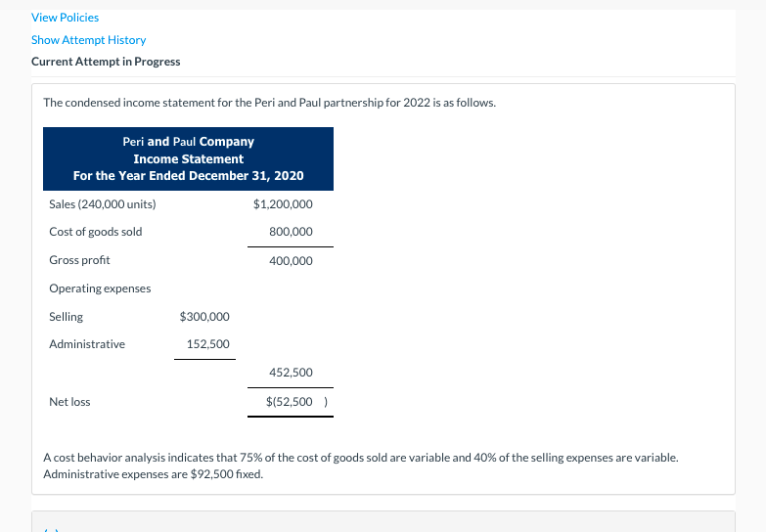Select the Gross profit label
The image size is (766, 532).
79,260
